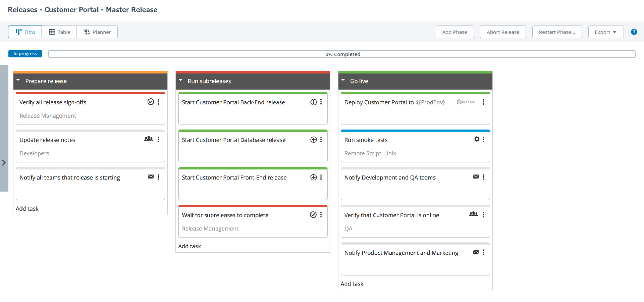Click the create-release icon on Back-End release task
This screenshot has height=302, width=644.
[313, 102]
